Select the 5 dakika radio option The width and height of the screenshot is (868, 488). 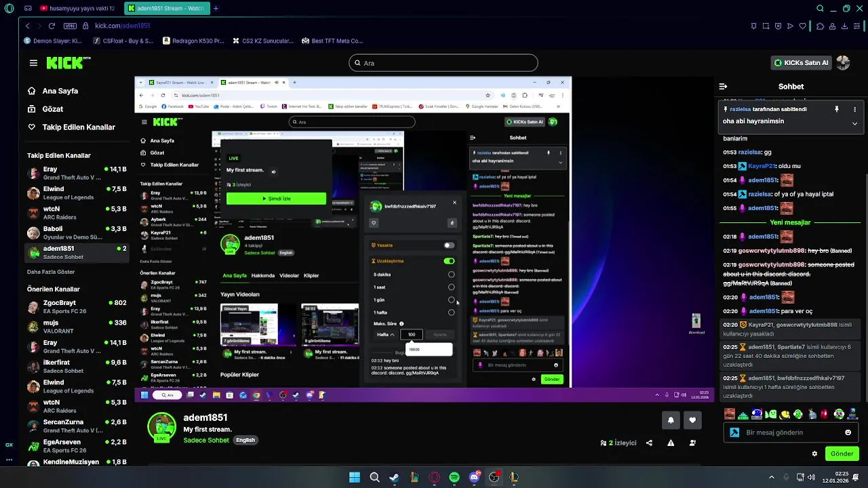click(451, 274)
